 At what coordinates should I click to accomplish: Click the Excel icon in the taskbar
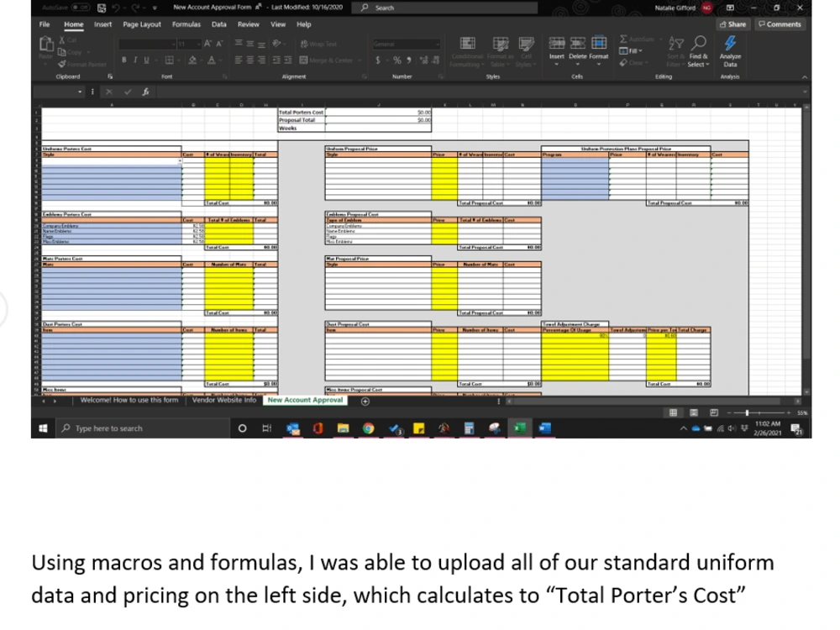pyautogui.click(x=519, y=428)
